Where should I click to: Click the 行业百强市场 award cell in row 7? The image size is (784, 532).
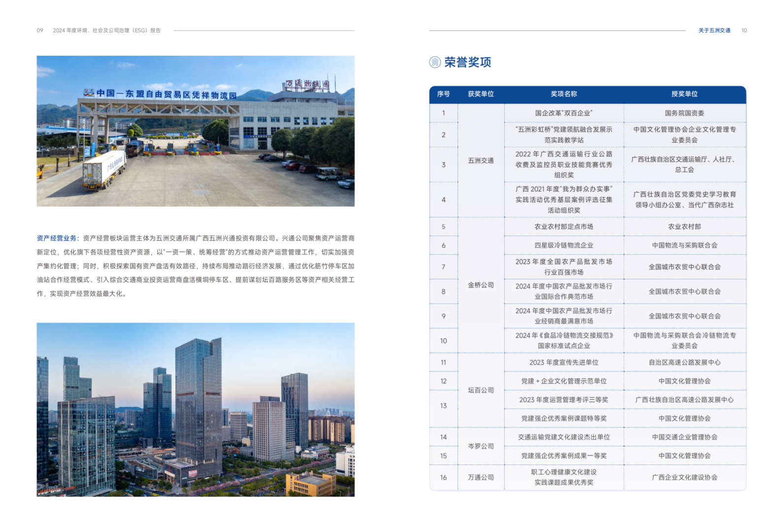[x=564, y=267]
